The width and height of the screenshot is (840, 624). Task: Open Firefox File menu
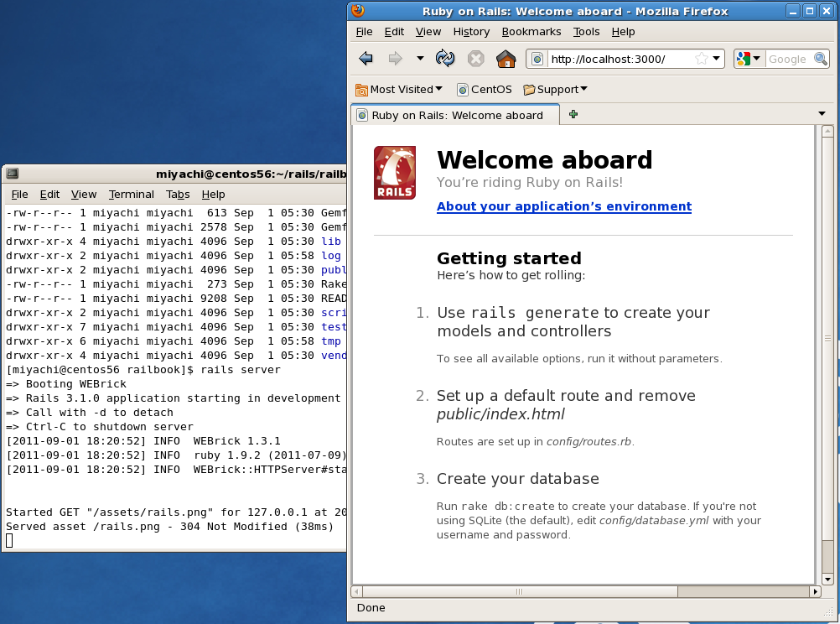[365, 32]
